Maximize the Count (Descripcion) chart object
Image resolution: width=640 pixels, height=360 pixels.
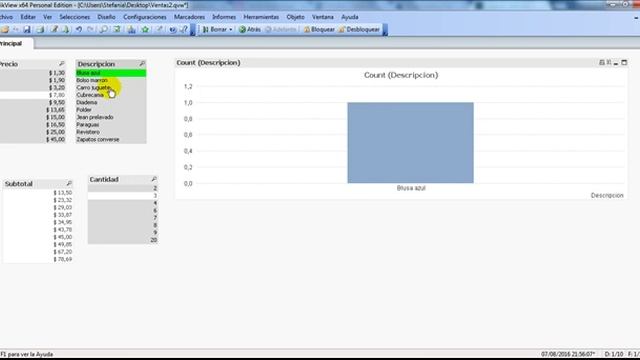624,62
